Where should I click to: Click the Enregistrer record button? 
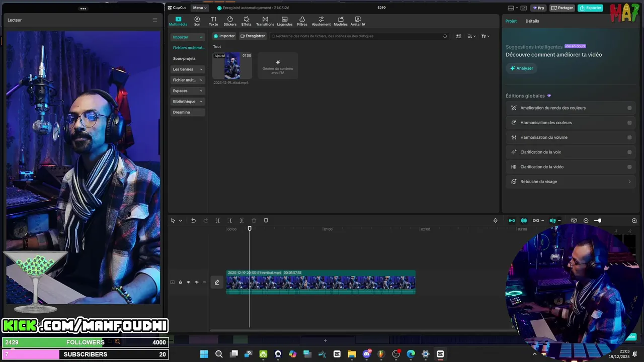coord(253,36)
